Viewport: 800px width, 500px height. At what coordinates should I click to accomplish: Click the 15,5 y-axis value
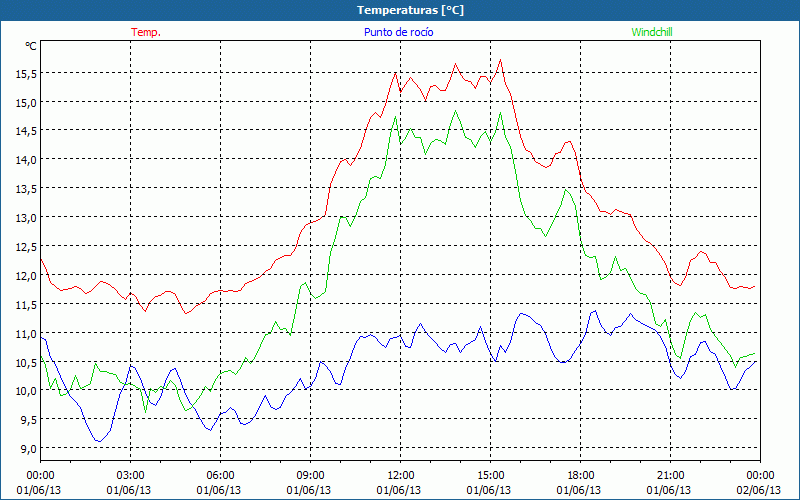[x=26, y=74]
